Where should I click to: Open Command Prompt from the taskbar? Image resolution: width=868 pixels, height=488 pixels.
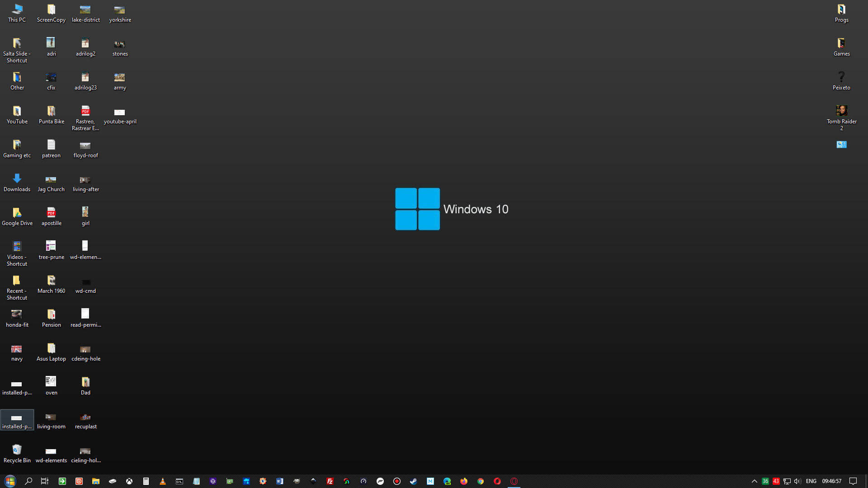tap(179, 481)
